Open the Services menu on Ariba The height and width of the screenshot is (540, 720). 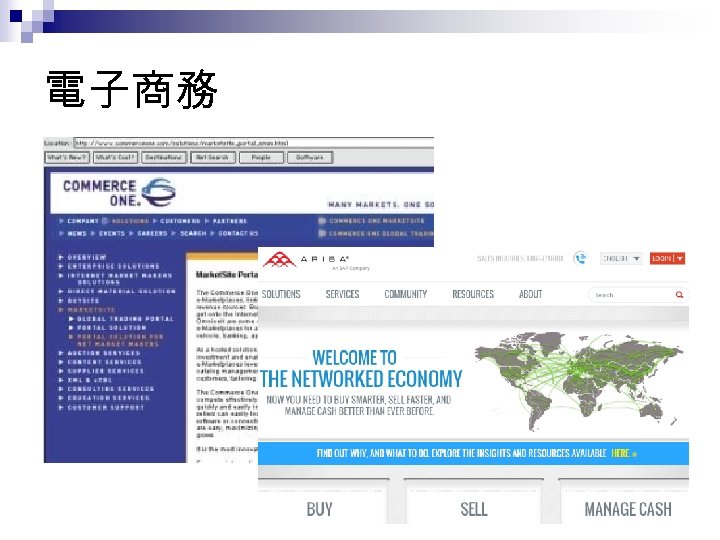coord(342,294)
